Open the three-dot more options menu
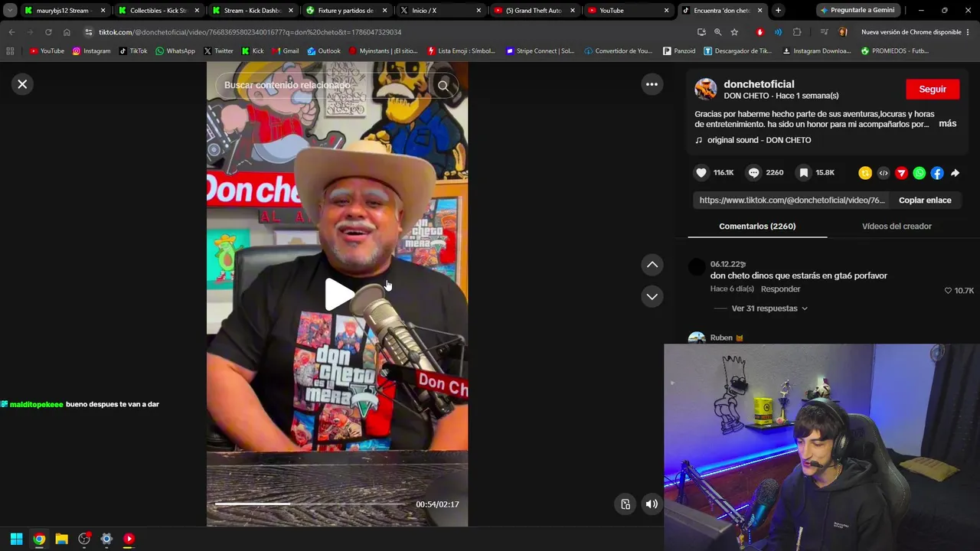The image size is (980, 551). (652, 84)
